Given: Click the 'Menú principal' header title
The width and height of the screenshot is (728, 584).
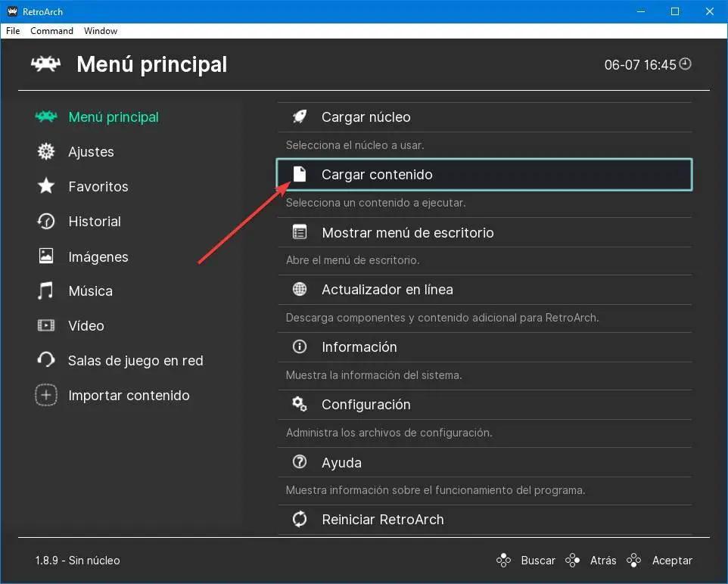Looking at the screenshot, I should coord(152,64).
